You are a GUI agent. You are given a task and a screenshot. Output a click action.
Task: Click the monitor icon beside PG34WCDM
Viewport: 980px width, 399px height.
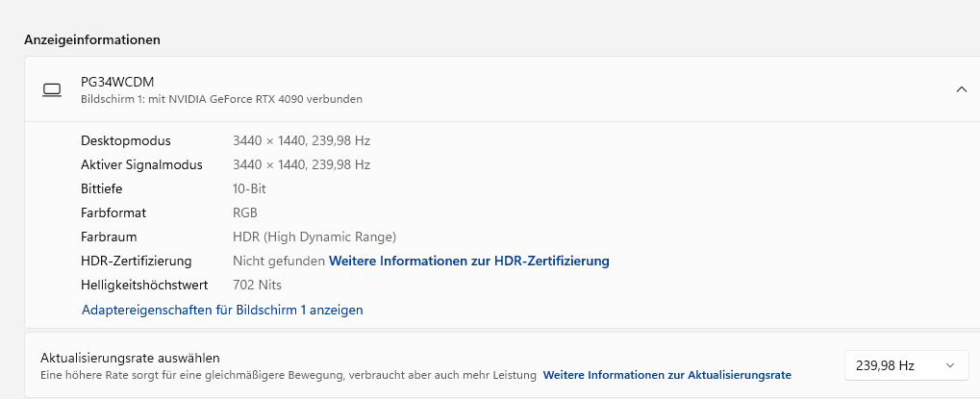pyautogui.click(x=52, y=90)
